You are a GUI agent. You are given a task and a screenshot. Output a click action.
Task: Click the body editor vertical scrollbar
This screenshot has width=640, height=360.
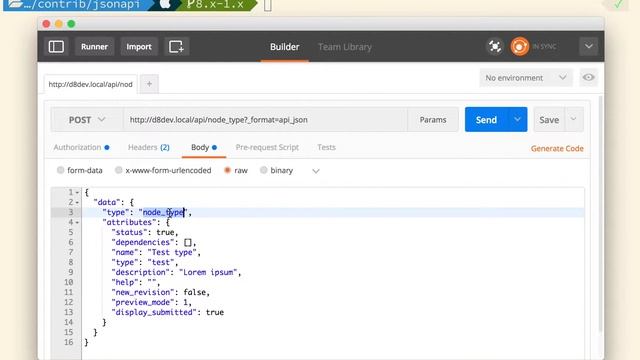point(600,214)
